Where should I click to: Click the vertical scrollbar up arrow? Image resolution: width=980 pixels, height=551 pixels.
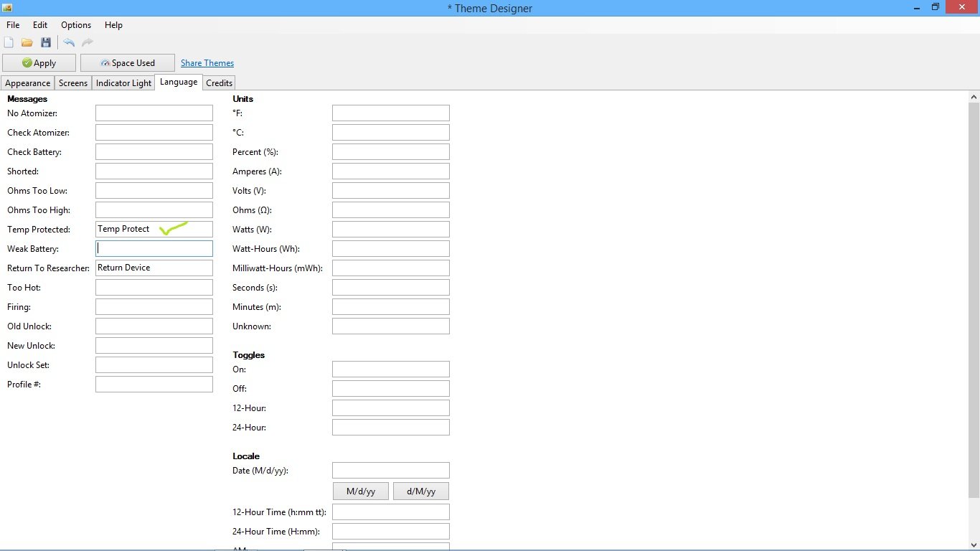pos(974,97)
